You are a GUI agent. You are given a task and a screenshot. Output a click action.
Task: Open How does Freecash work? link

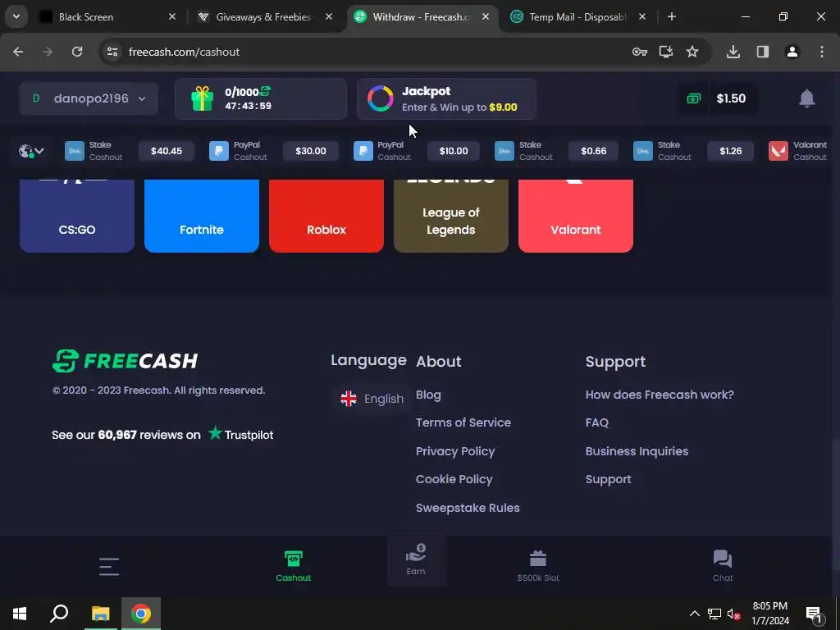(660, 395)
